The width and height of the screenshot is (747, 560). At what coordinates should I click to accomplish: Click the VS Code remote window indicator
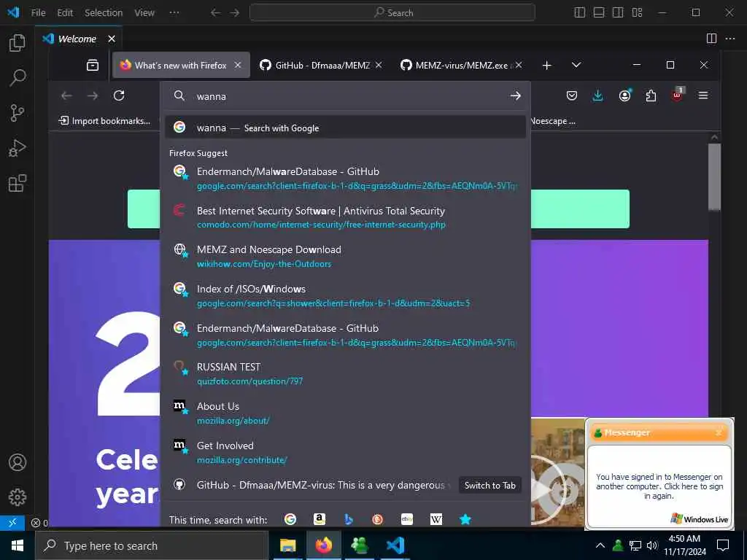coord(12,523)
